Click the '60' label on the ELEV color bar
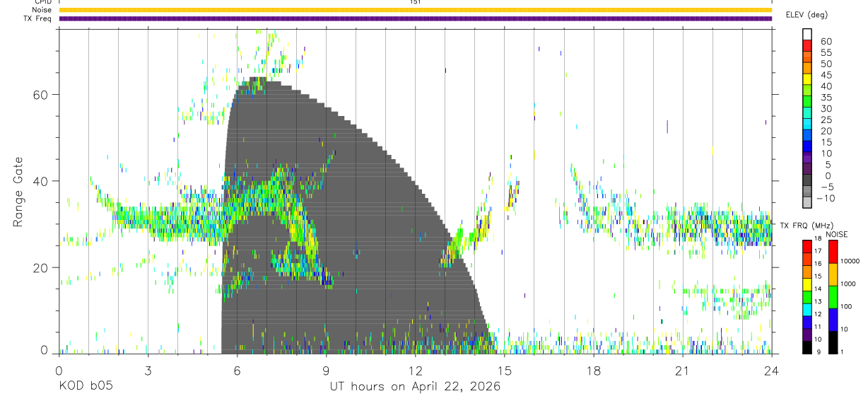 click(x=826, y=41)
